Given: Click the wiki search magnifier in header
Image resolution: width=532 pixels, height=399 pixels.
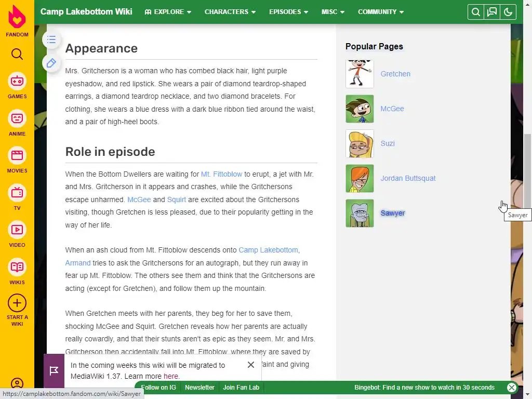Looking at the screenshot, I should [476, 12].
